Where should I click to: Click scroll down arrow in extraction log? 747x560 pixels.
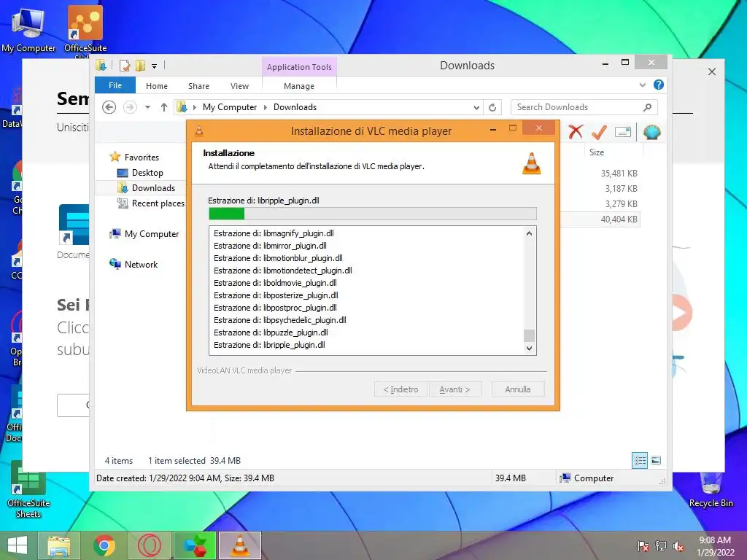[x=529, y=348]
